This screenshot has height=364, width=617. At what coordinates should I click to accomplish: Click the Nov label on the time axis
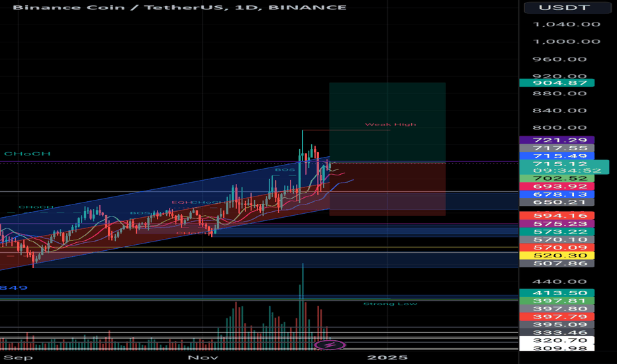[x=203, y=357]
